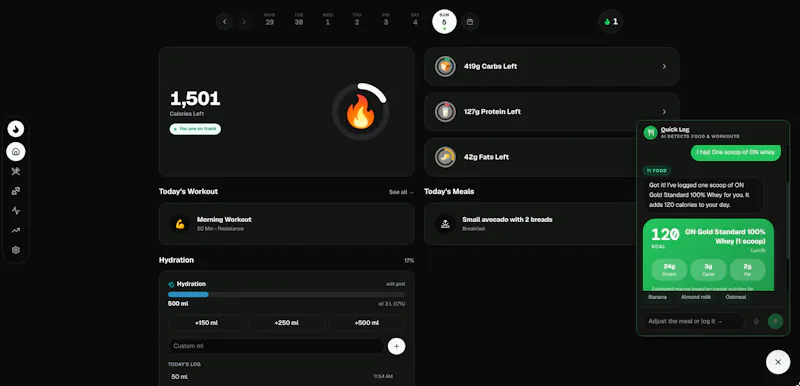This screenshot has width=800, height=386.
Task: Add +500 ml of water
Action: pyautogui.click(x=367, y=323)
